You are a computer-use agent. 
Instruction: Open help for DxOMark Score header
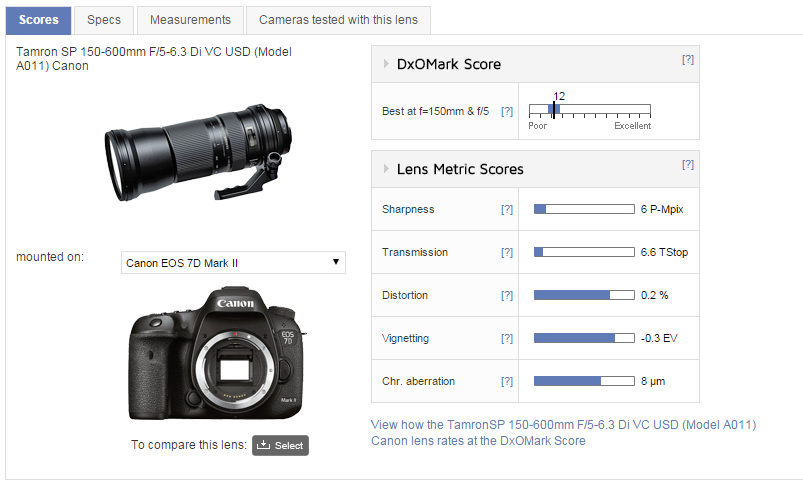[x=688, y=59]
